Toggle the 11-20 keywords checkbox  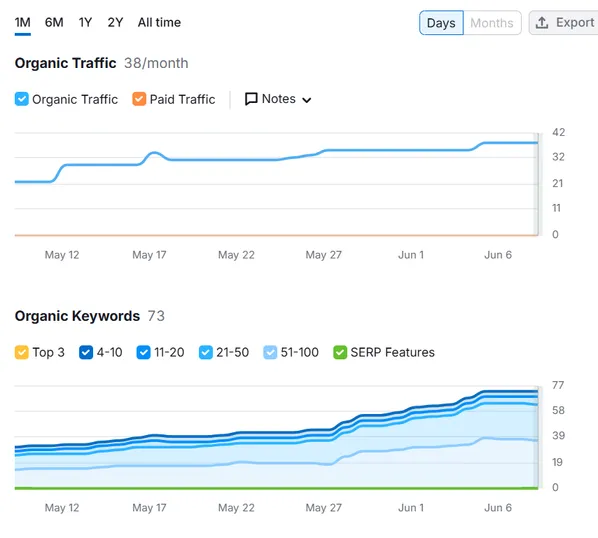tap(143, 352)
